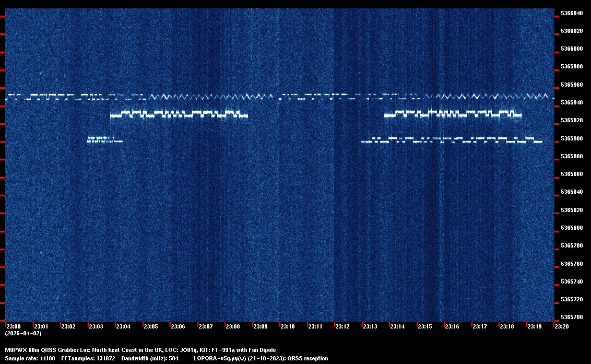Select the 5366000 frequency scale label
The width and height of the screenshot is (591, 364).
pos(572,49)
